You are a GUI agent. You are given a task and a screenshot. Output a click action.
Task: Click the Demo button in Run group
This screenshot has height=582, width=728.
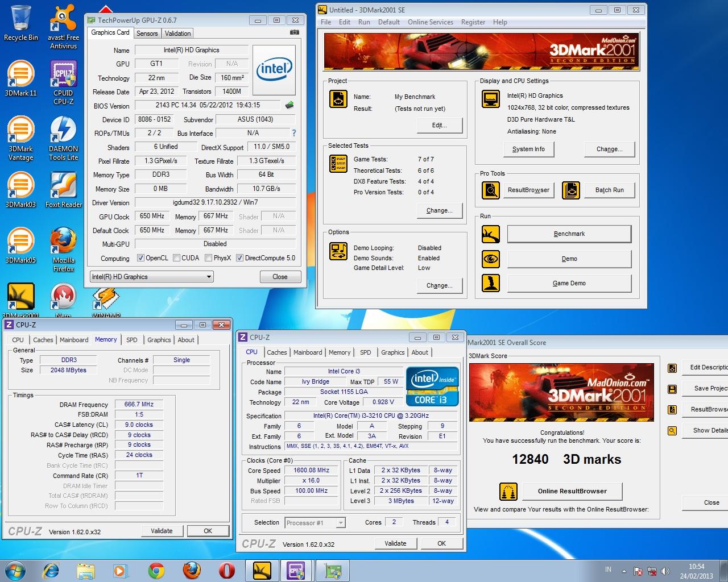pyautogui.click(x=569, y=259)
